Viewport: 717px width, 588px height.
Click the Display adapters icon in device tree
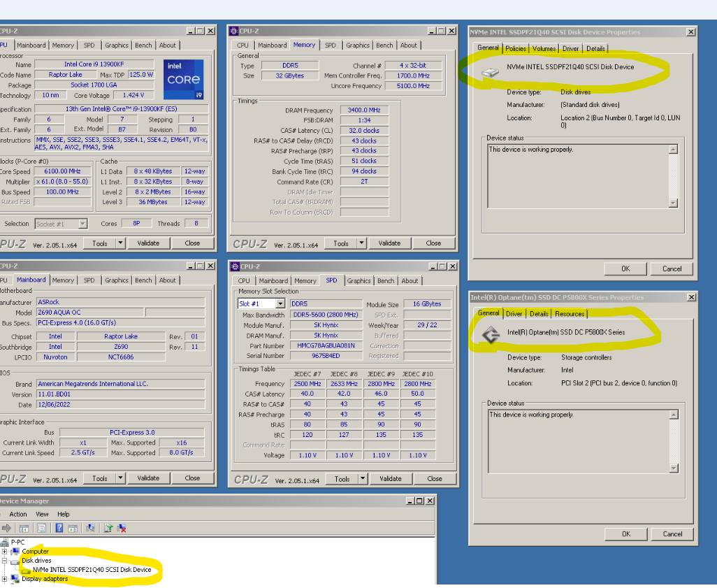click(15, 579)
